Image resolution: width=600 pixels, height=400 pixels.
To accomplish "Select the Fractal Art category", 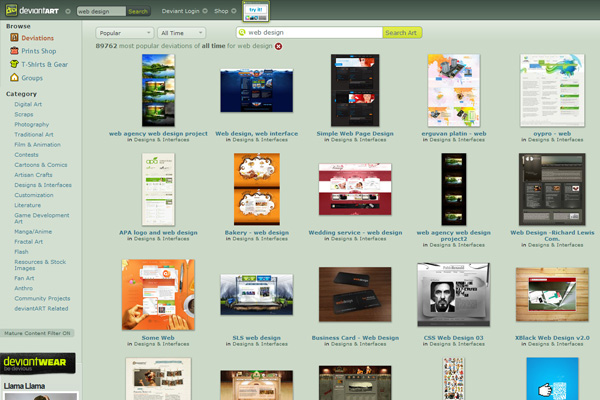I will [28, 242].
